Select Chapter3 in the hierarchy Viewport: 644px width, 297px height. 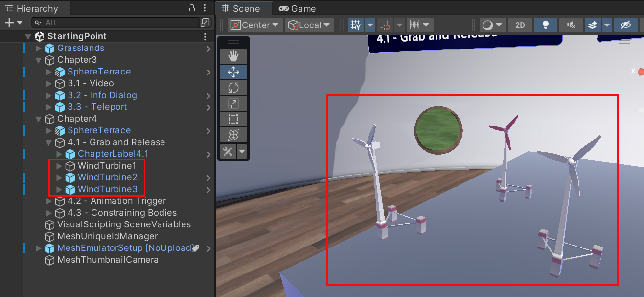77,60
